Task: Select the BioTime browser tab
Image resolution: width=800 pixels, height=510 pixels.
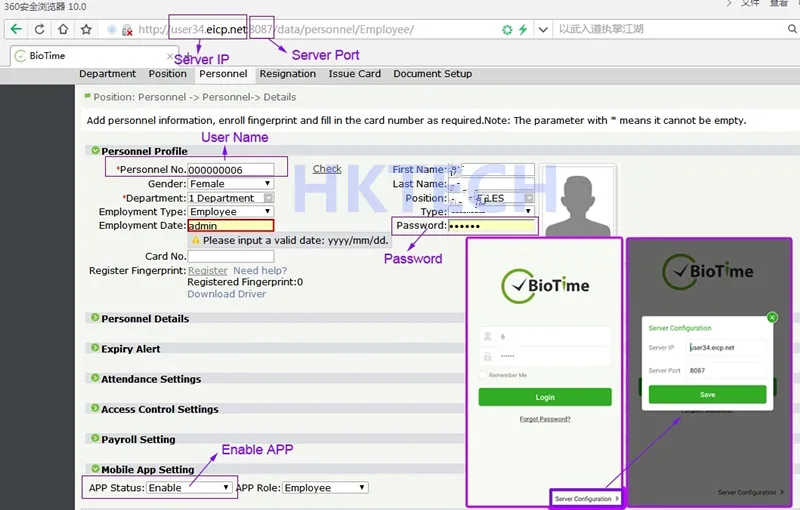Action: click(x=92, y=56)
